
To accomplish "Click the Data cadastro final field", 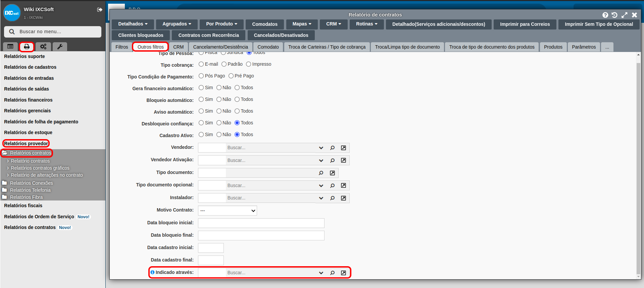I will pos(211,260).
